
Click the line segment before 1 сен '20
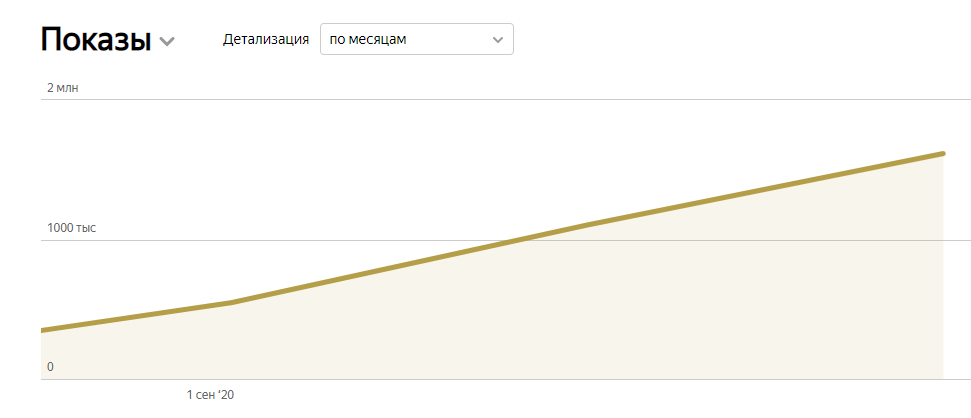[136, 316]
